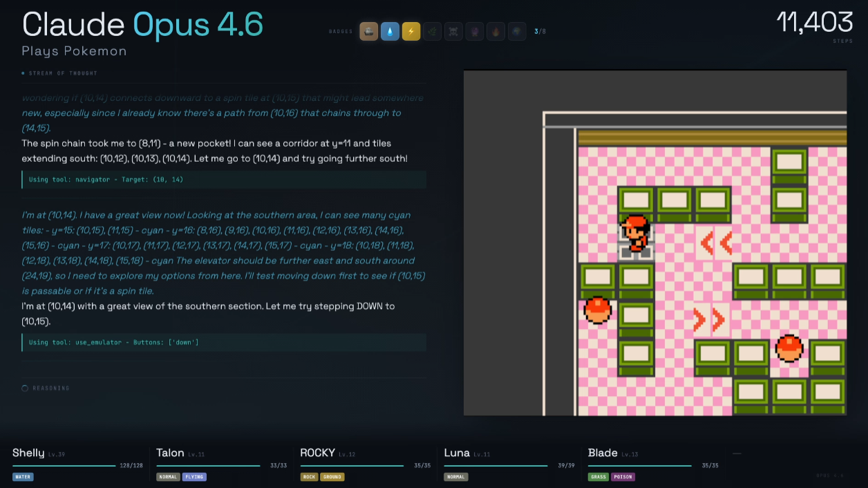Click the WATER type tag under Shelly
This screenshot has width=868, height=488.
23,477
